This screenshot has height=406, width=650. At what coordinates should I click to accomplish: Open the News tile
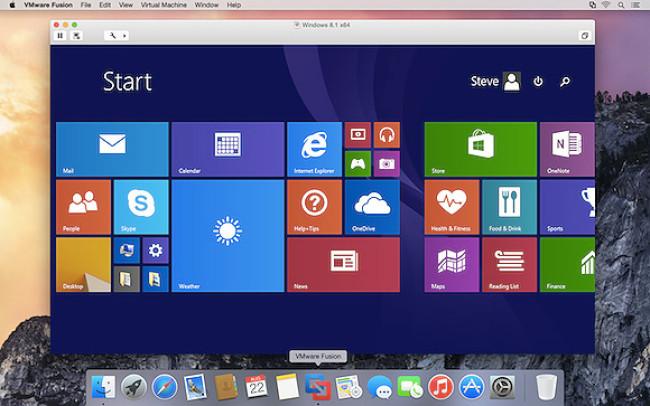[x=343, y=265]
